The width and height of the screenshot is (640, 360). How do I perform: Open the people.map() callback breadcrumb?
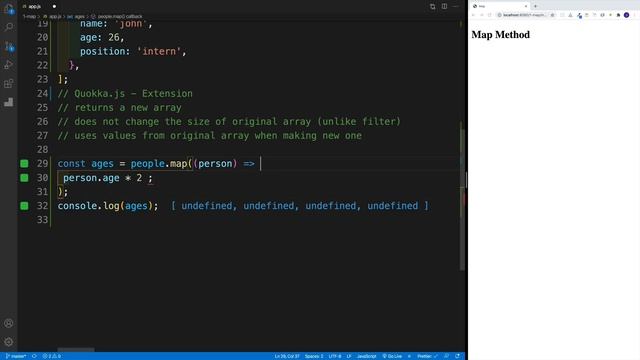(117, 17)
